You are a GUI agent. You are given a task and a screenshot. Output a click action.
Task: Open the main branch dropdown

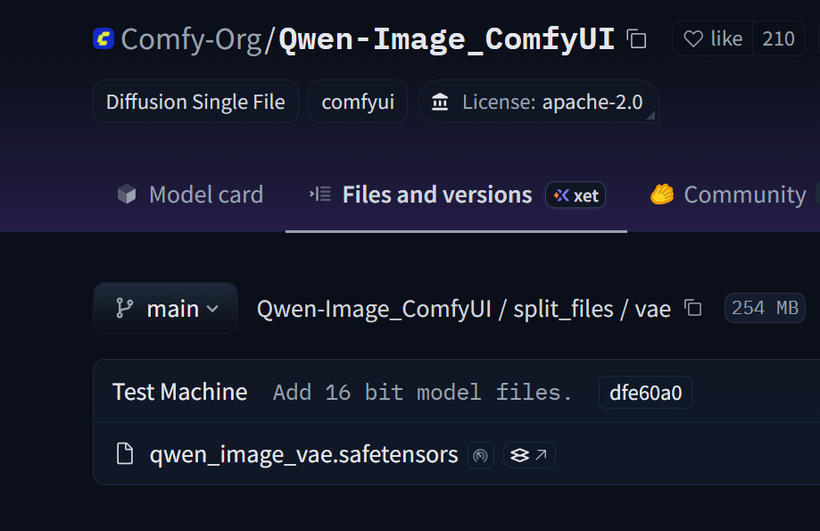tap(166, 308)
